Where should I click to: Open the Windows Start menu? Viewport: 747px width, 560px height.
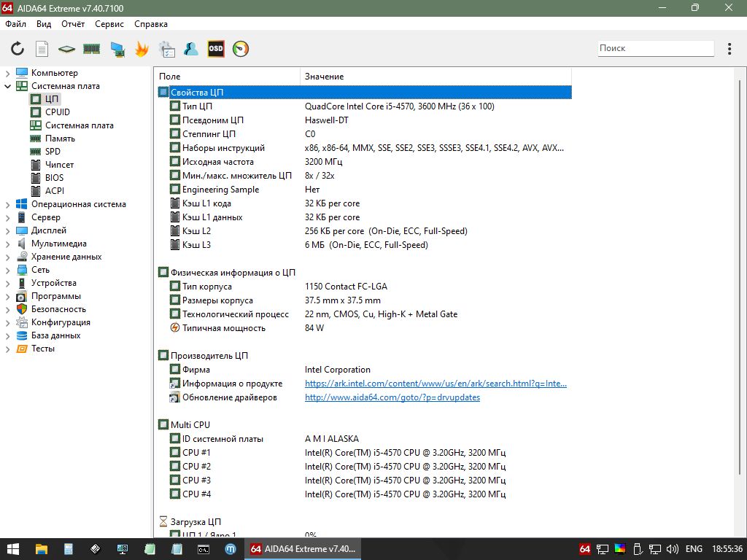[x=13, y=549]
